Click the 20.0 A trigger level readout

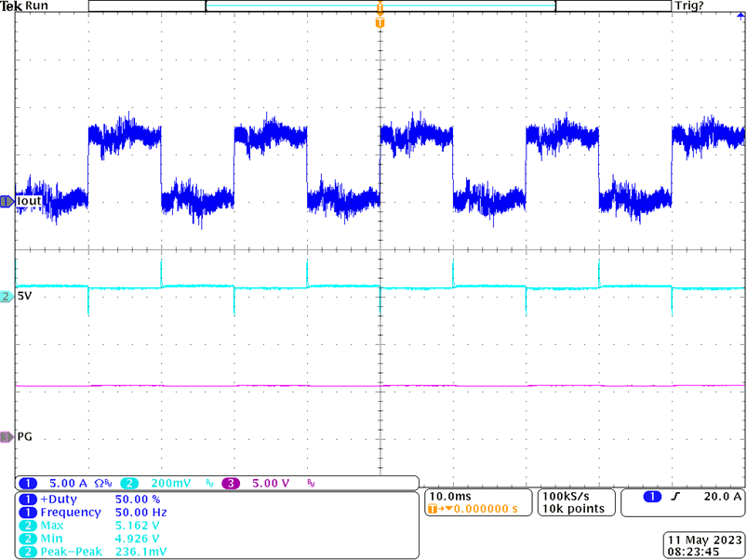click(x=723, y=497)
